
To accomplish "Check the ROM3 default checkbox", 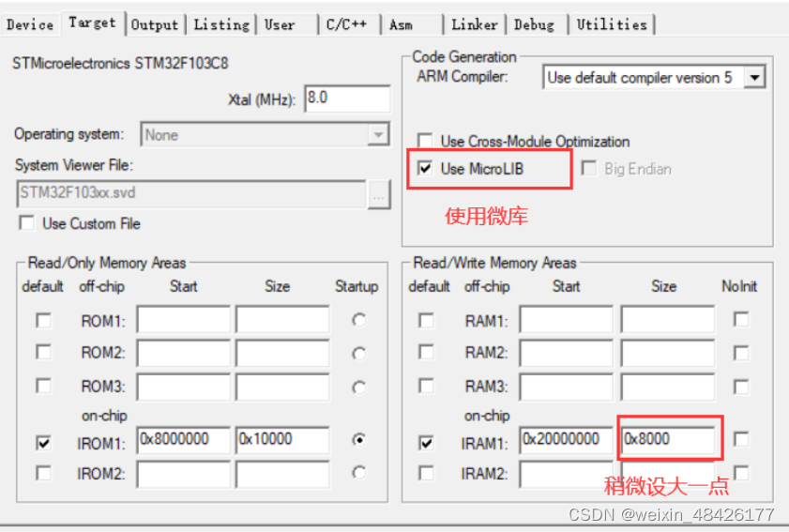I will point(44,386).
